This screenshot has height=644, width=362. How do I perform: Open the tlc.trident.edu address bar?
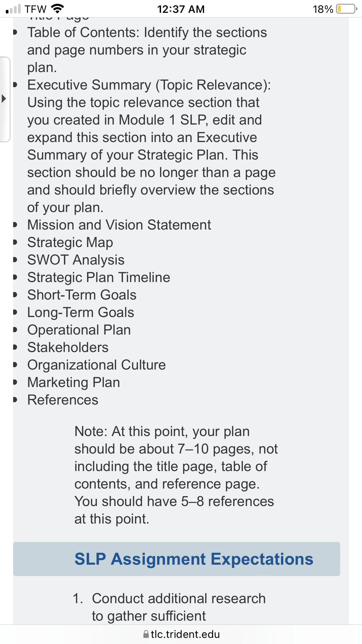[x=181, y=634]
